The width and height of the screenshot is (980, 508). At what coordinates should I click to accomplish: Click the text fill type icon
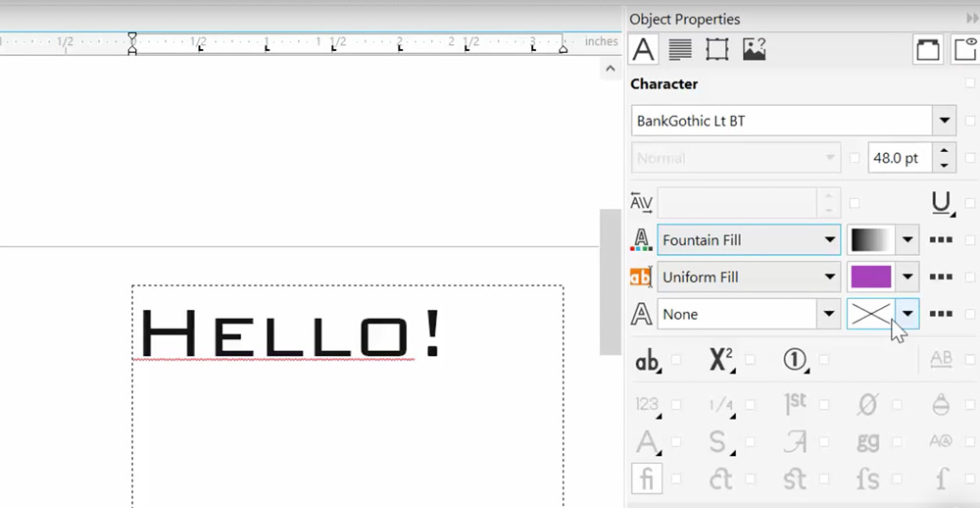[x=641, y=239]
